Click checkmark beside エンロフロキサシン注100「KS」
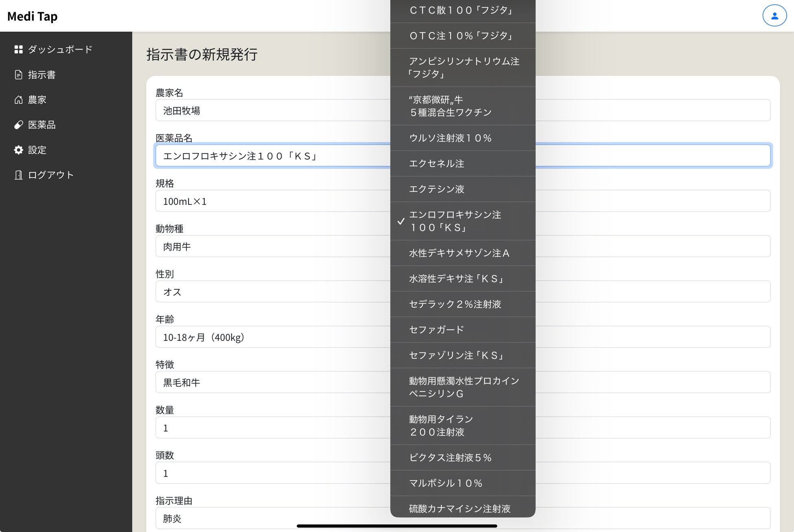 point(401,221)
